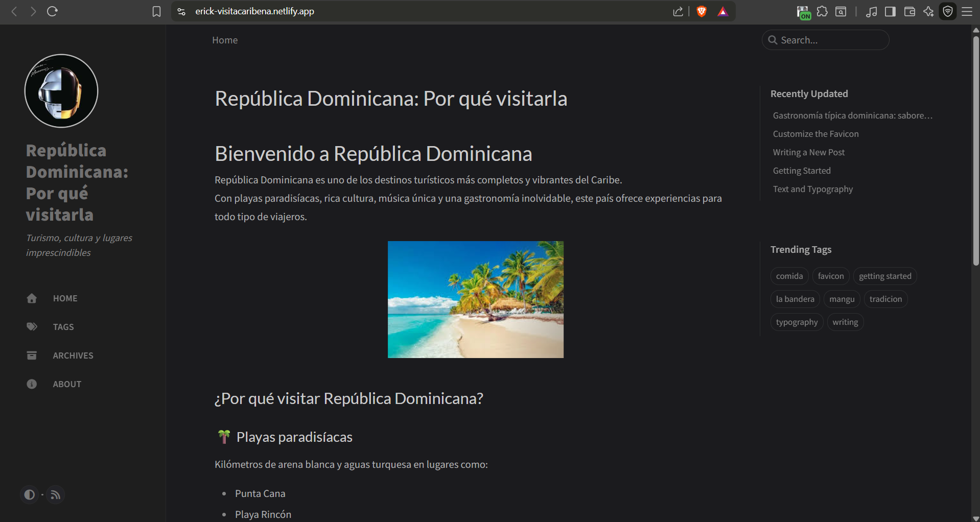This screenshot has height=522, width=980.
Task: Click the Brave Shields lion icon
Action: click(702, 11)
